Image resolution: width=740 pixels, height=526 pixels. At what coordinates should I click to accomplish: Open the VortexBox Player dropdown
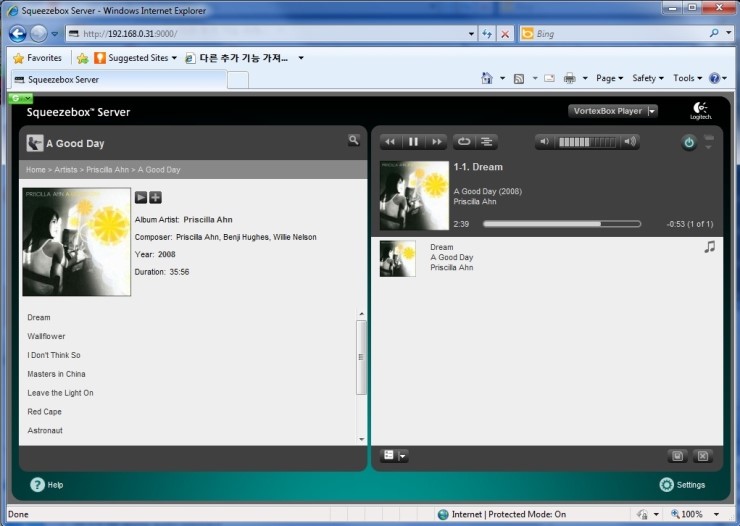613,111
